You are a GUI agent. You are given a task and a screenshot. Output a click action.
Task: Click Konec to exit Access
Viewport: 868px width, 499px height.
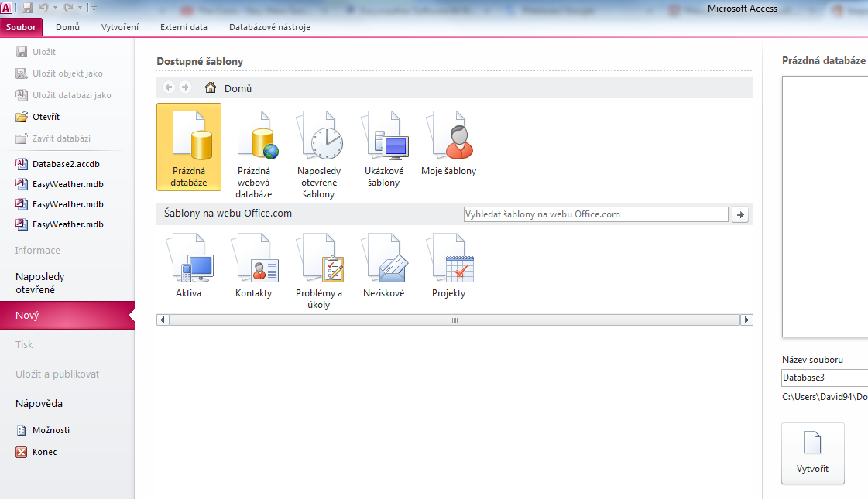37,452
